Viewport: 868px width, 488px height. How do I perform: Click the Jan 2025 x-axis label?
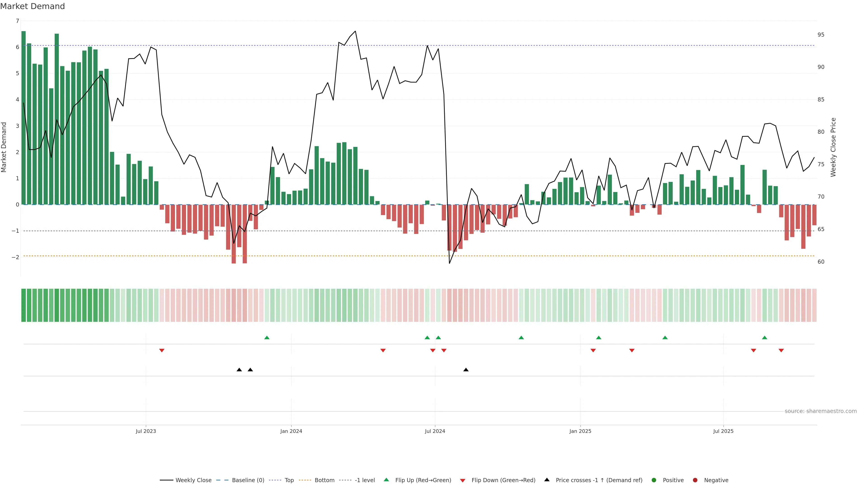click(580, 431)
